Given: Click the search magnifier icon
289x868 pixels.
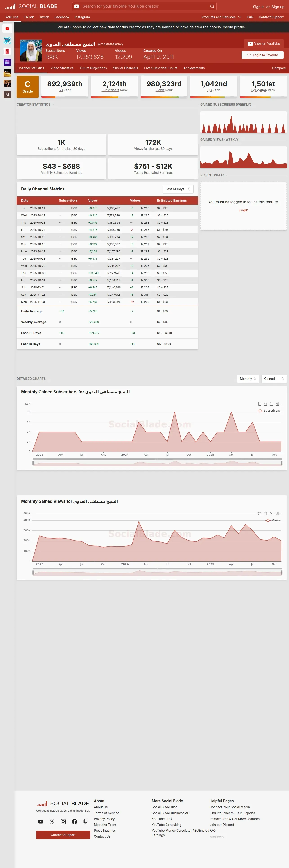Looking at the screenshot, I should point(212,6).
